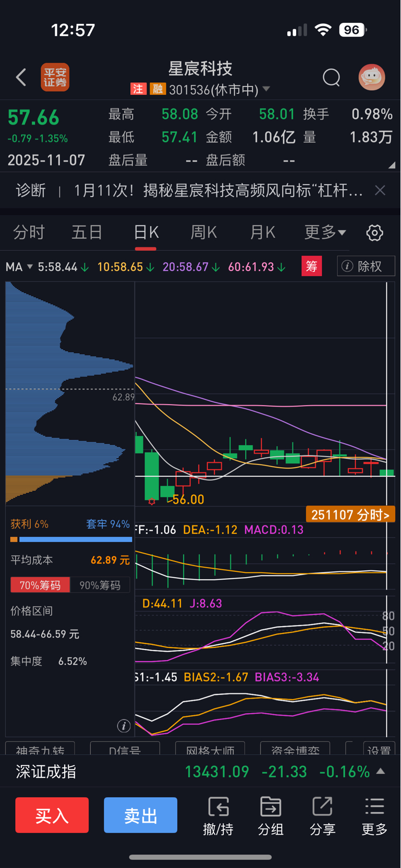Tap the 深证成指 index name
Image resolution: width=401 pixels, height=868 pixels.
tap(46, 772)
